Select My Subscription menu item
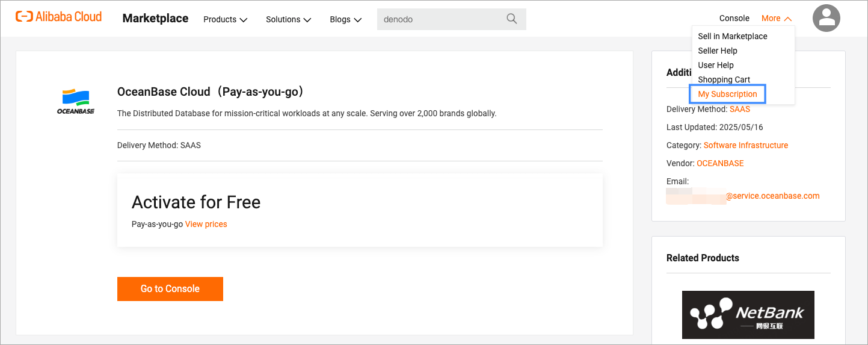The width and height of the screenshot is (868, 345). pyautogui.click(x=727, y=94)
